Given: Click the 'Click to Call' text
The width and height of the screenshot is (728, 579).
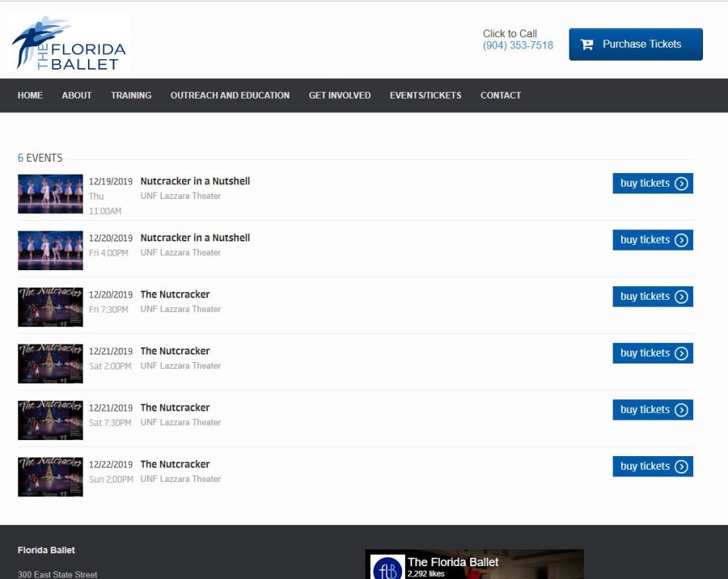Looking at the screenshot, I should [510, 34].
